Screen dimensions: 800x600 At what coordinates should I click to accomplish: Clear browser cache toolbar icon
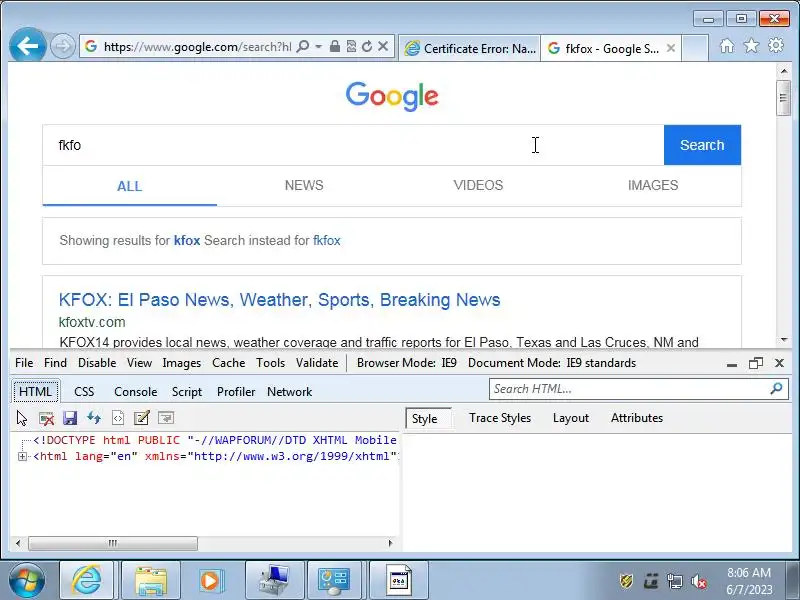pyautogui.click(x=46, y=418)
